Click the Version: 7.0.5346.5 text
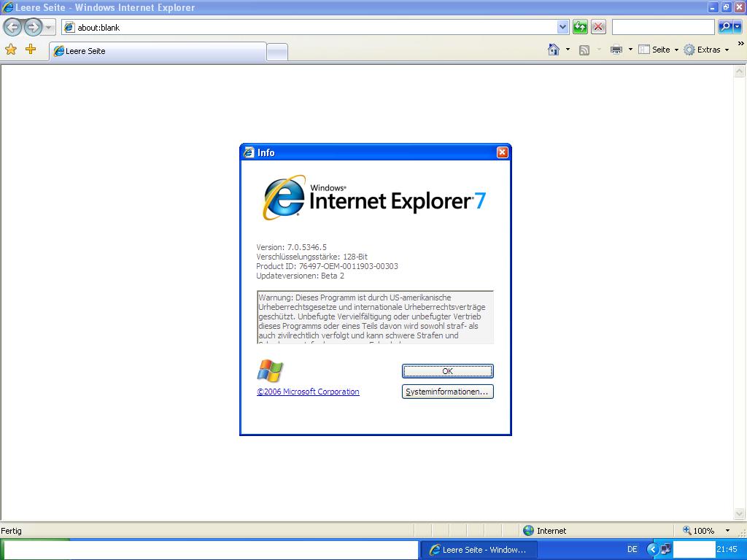 pos(291,247)
